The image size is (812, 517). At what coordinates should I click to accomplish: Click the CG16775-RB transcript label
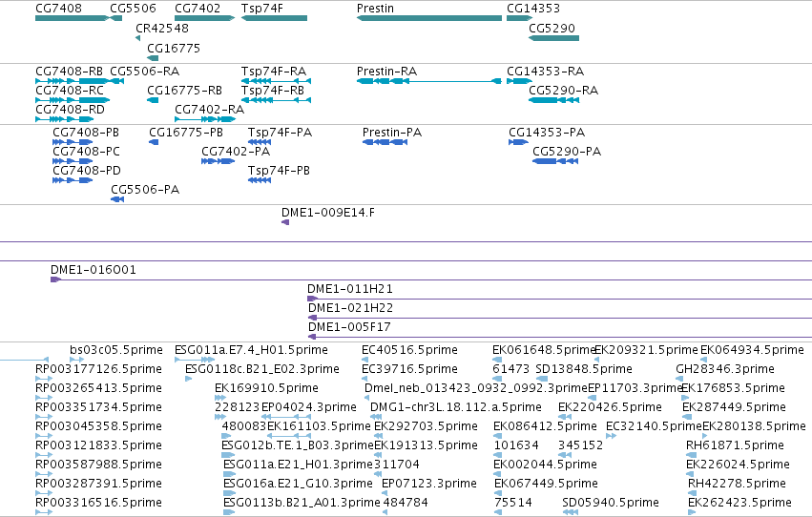point(184,91)
